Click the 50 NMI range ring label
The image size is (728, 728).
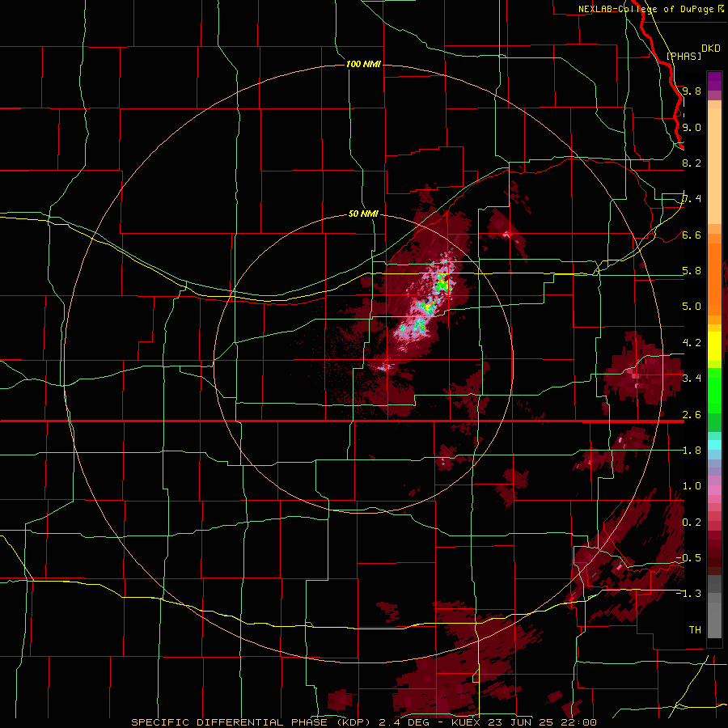(363, 214)
